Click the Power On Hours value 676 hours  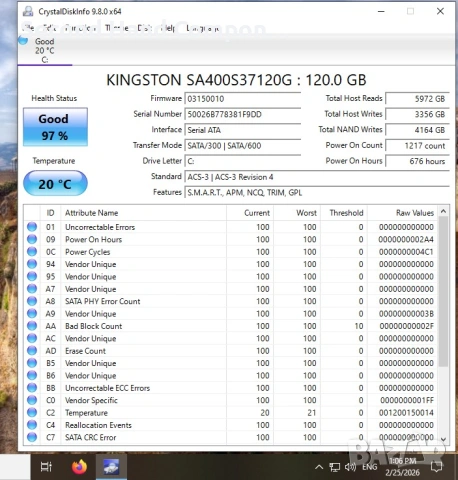417,161
